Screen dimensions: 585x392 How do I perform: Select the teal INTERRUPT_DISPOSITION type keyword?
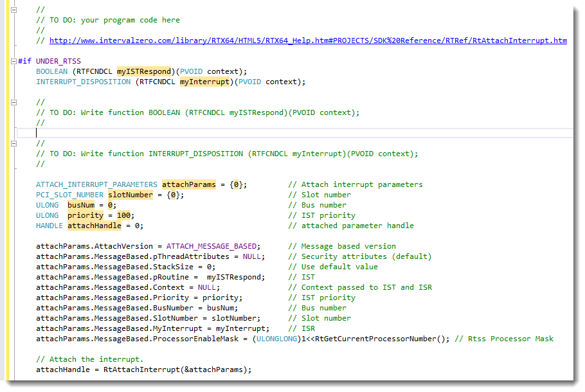click(x=83, y=82)
